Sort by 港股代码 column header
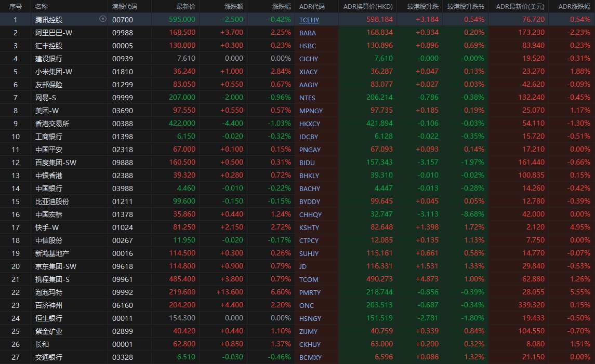The image size is (595, 364). point(125,6)
